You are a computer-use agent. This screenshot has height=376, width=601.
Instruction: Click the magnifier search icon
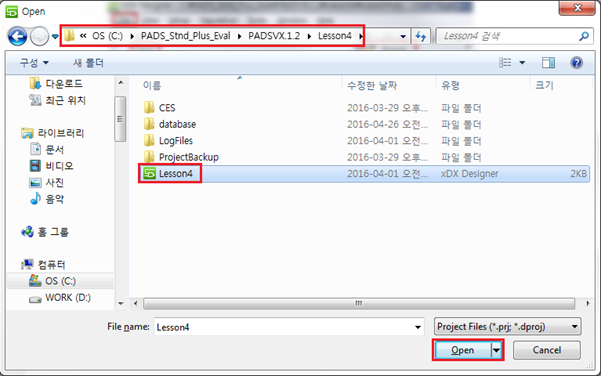[x=584, y=36]
